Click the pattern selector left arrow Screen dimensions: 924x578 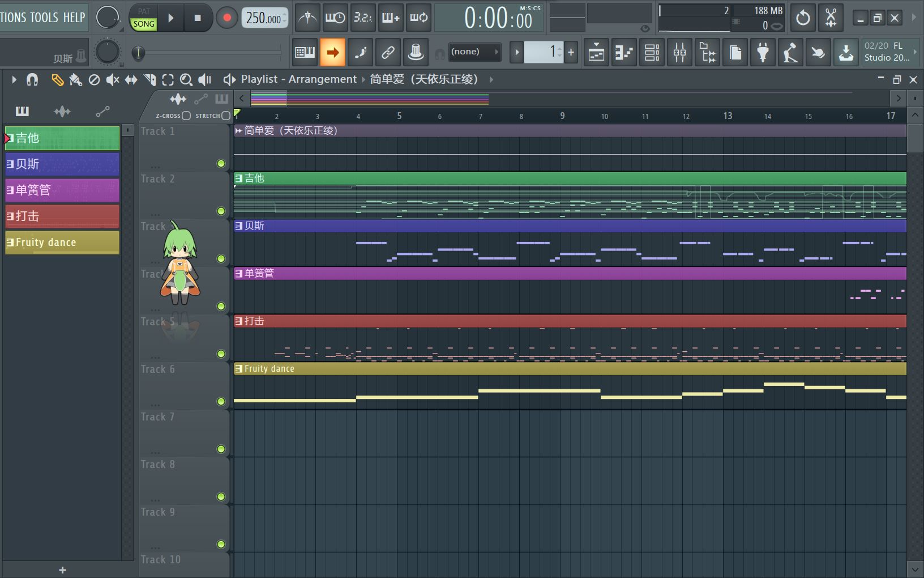516,52
